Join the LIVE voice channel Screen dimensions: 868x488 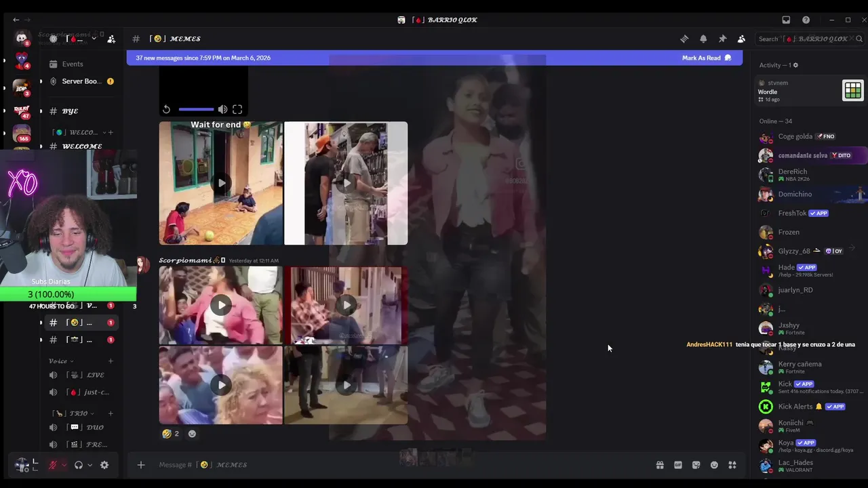coord(78,375)
